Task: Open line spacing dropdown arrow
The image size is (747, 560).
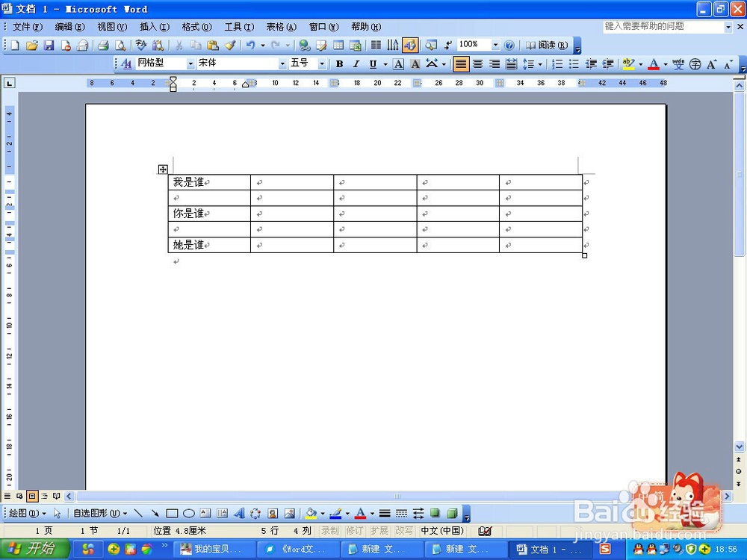Action: click(540, 63)
